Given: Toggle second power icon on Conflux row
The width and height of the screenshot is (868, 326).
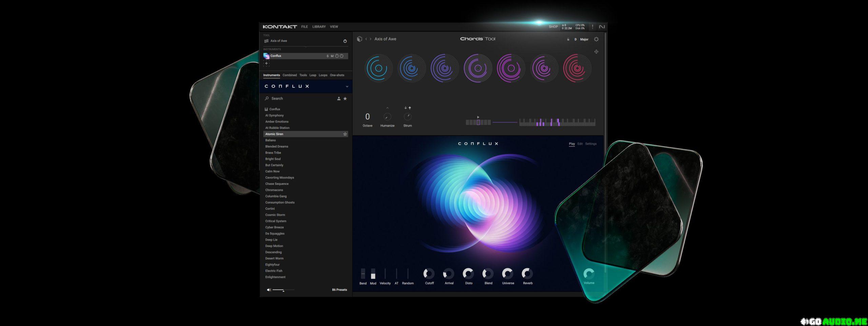Looking at the screenshot, I should coord(342,56).
